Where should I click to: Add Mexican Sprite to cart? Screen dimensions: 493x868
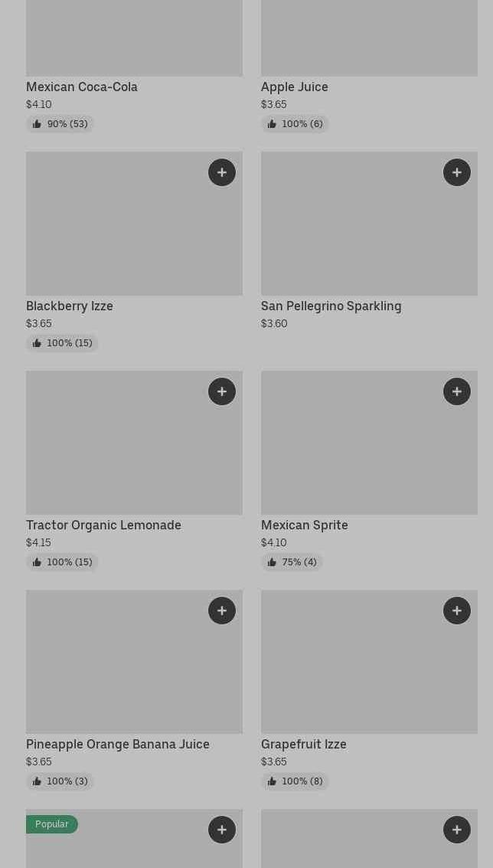457,391
